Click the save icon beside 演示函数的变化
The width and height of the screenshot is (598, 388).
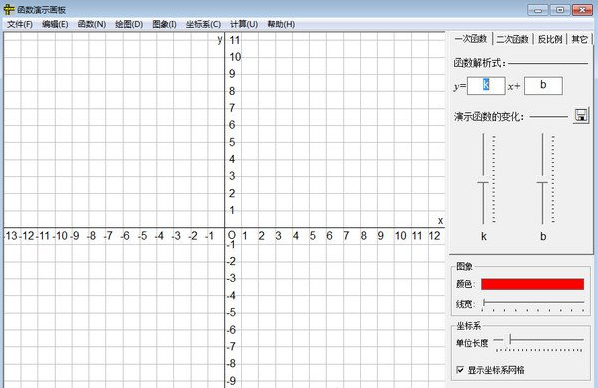(x=581, y=116)
